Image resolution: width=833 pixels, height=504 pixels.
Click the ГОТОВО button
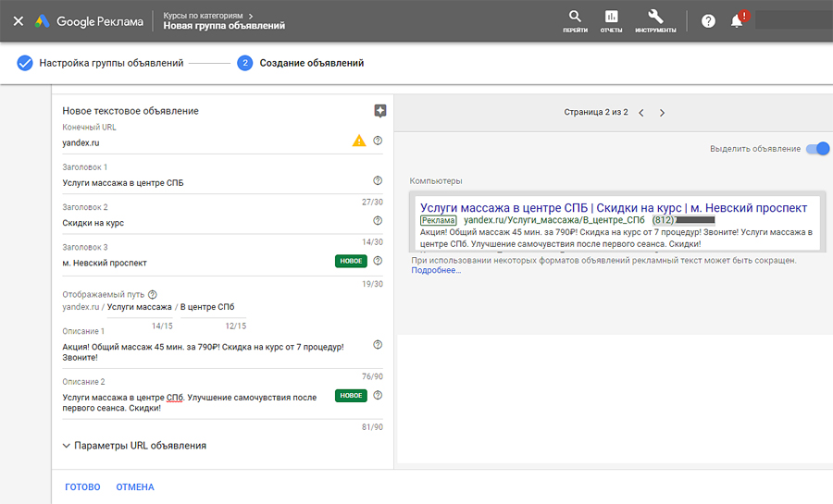click(82, 487)
